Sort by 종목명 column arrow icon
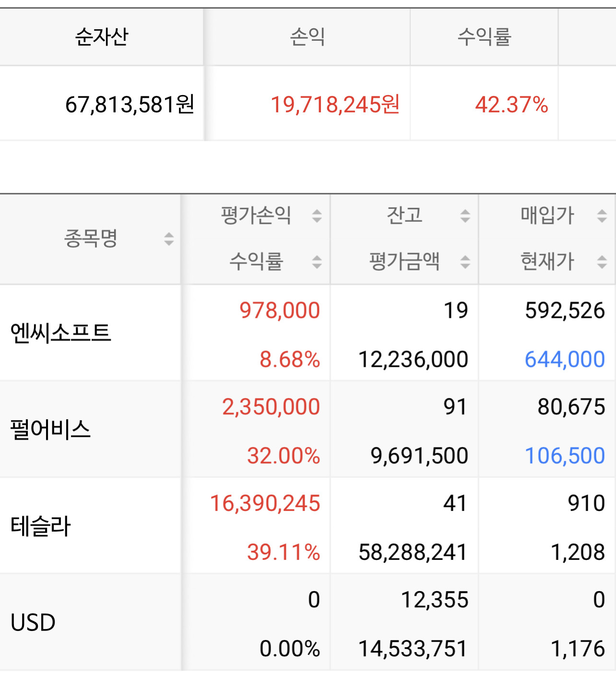 [x=169, y=239]
